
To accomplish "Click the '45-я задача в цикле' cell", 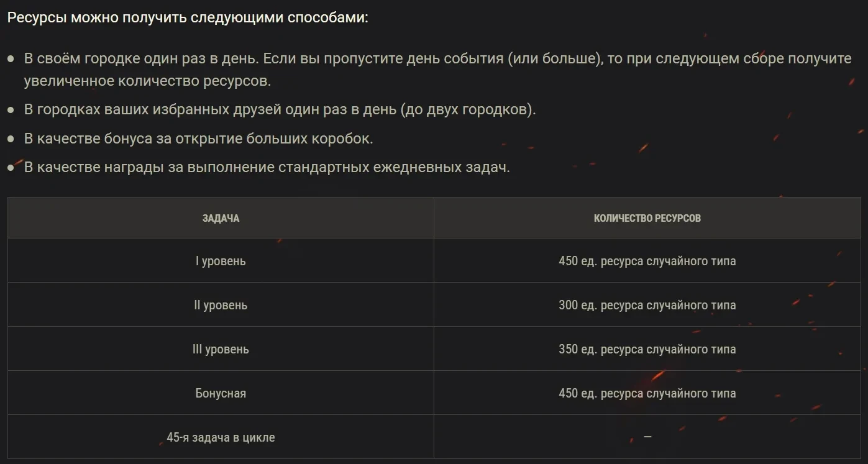I will [221, 437].
